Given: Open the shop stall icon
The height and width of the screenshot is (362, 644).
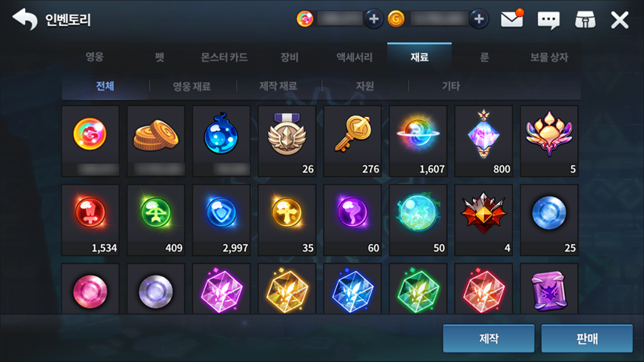Looking at the screenshot, I should tap(586, 20).
